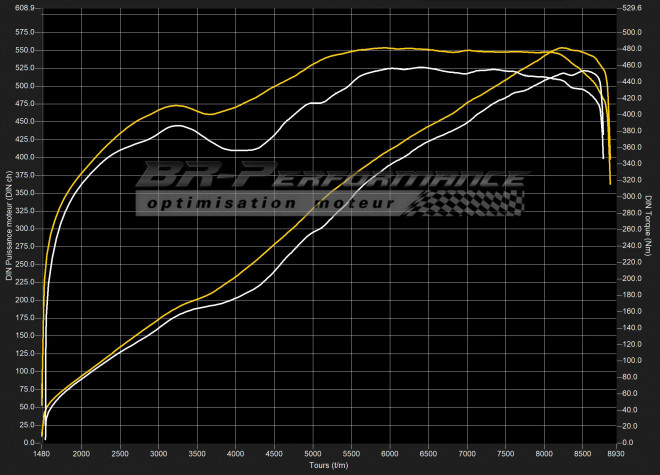Select the "Tours (t/m)" x-axis title
Screen dimensions: 660x475
[326, 466]
